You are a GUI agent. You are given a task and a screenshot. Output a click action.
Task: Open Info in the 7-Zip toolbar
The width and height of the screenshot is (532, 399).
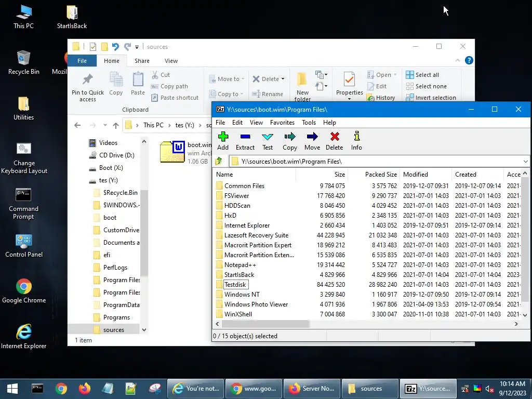coord(356,140)
